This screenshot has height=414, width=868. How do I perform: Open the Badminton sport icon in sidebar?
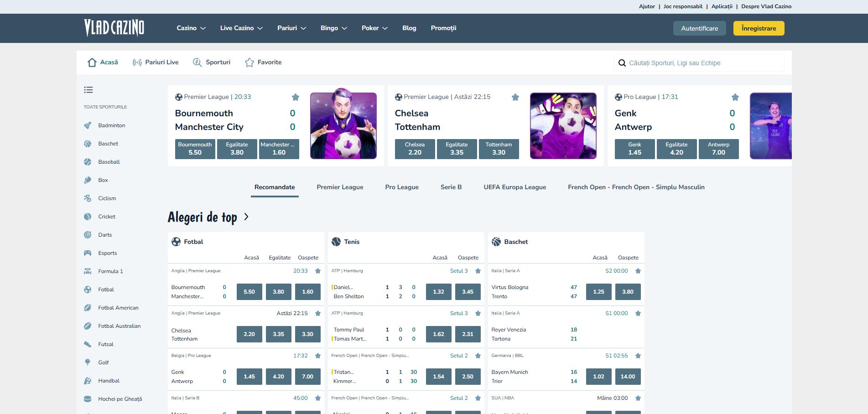(x=88, y=125)
